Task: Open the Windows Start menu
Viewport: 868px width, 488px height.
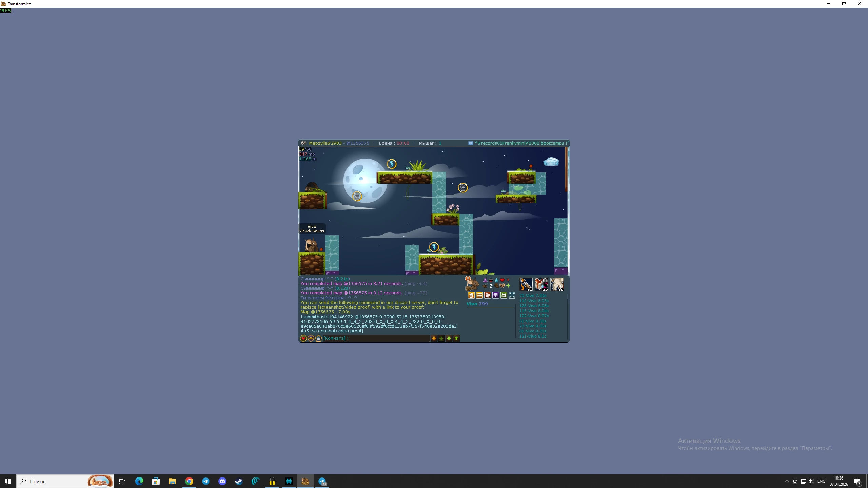Action: pos(8,481)
